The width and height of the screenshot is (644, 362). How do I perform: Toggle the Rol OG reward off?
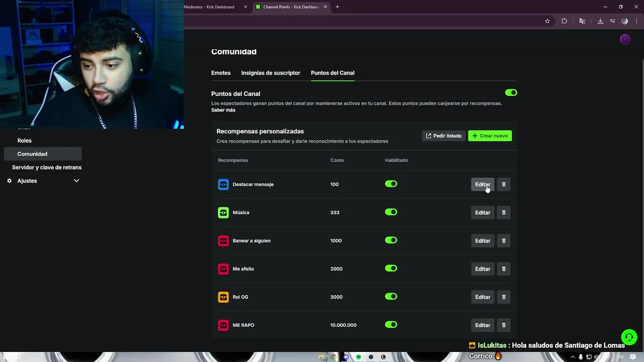point(391,297)
